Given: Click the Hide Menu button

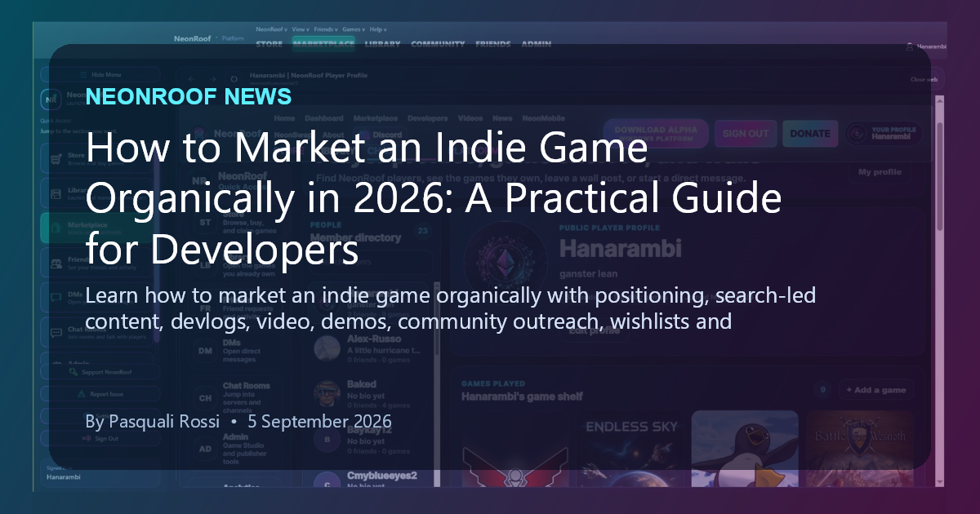Looking at the screenshot, I should click(x=100, y=74).
